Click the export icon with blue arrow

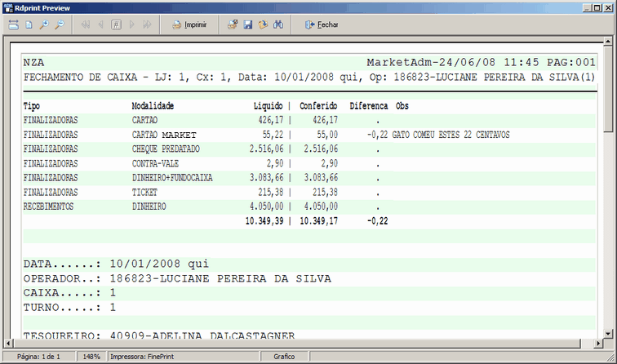263,24
